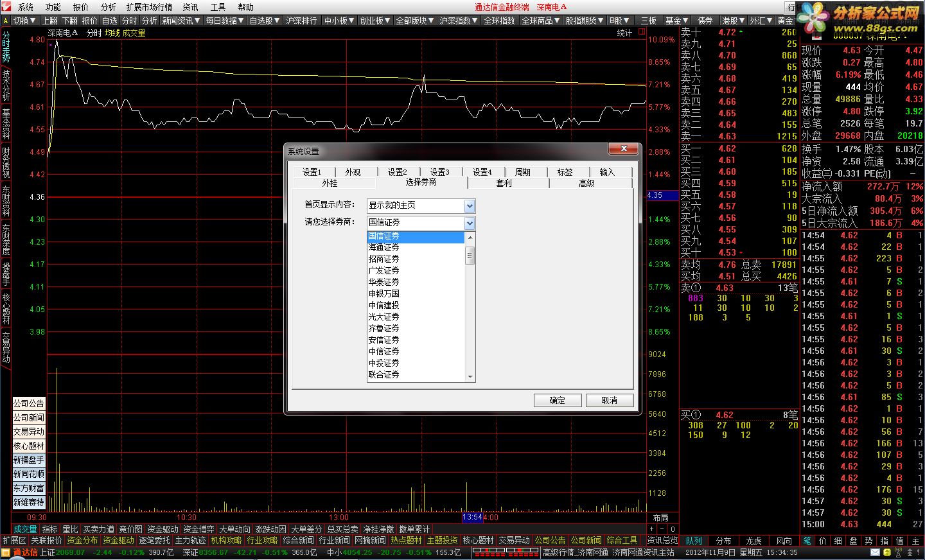The image size is (925, 560).
Task: Open 首页显示内容 dropdown
Action: (470, 206)
